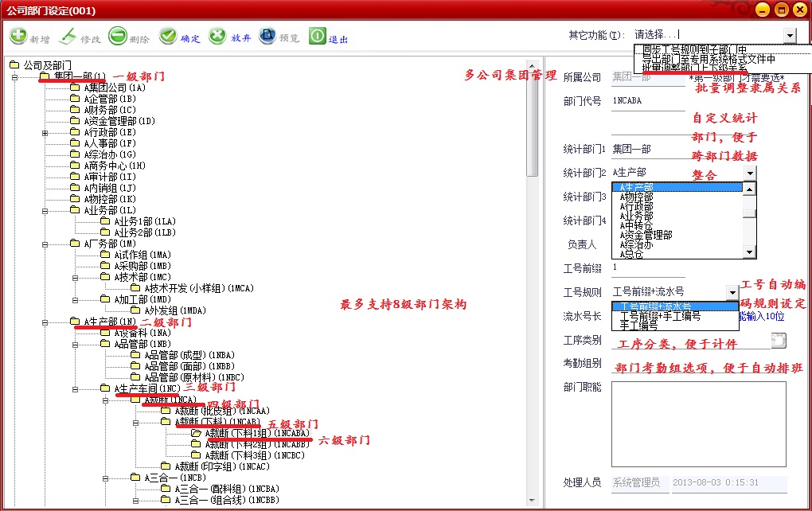Click the 确定 (confirm) checkmark icon

point(168,36)
